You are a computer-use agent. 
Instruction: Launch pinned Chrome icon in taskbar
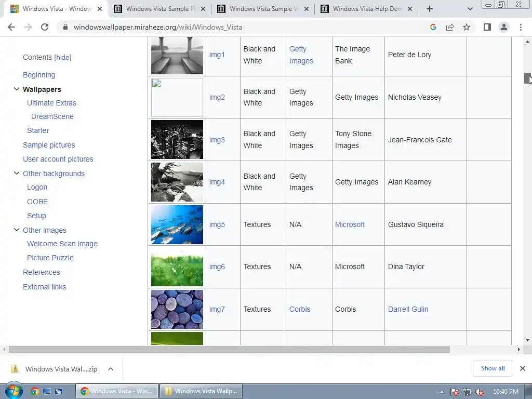coord(35,392)
